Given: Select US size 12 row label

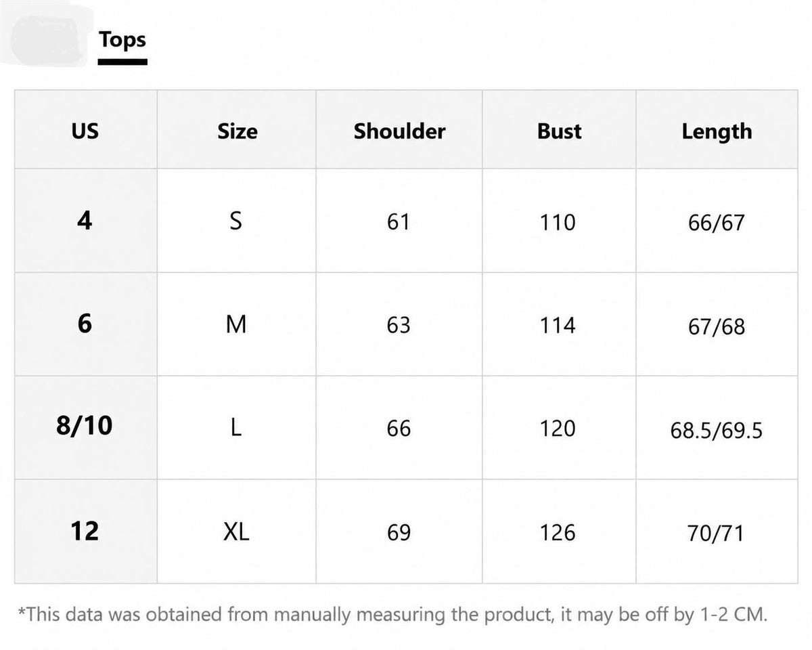Looking at the screenshot, I should click(x=85, y=532).
